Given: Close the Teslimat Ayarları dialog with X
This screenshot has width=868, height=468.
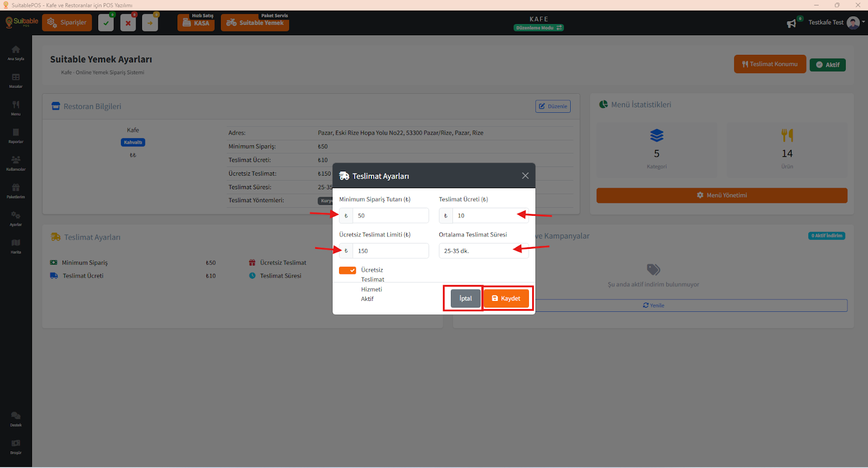Looking at the screenshot, I should click(525, 176).
